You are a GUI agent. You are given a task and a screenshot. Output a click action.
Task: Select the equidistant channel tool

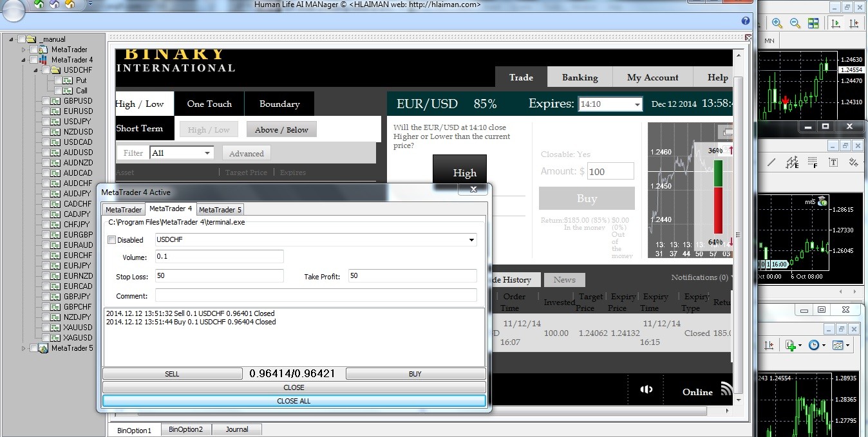(x=793, y=162)
